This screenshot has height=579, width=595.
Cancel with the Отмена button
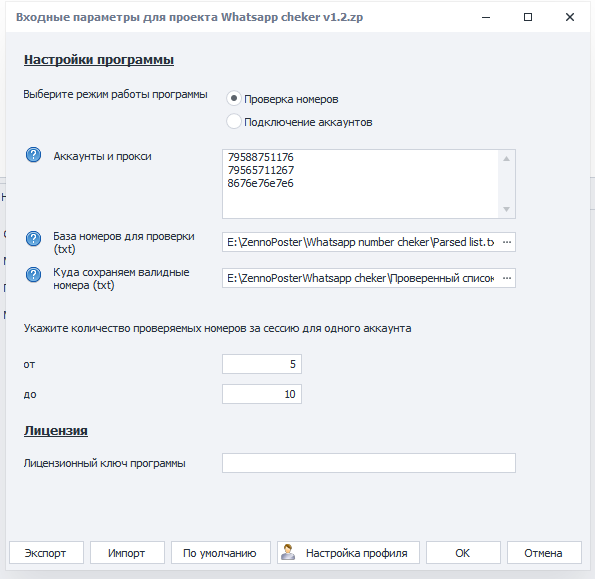544,553
